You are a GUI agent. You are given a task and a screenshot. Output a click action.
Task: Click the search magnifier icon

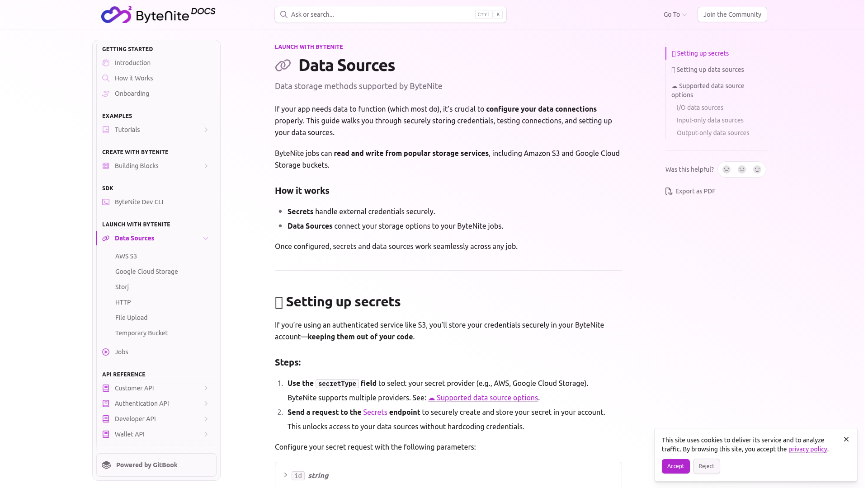point(283,14)
